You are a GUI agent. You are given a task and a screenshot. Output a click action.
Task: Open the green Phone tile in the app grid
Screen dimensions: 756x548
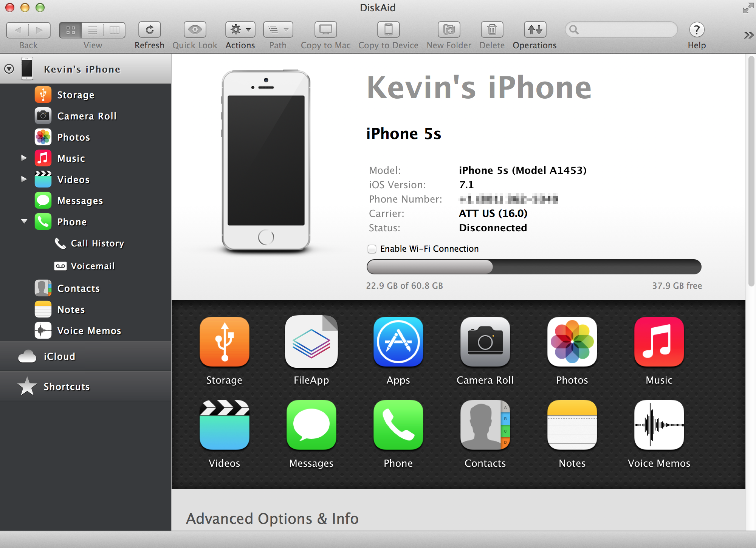tap(398, 425)
